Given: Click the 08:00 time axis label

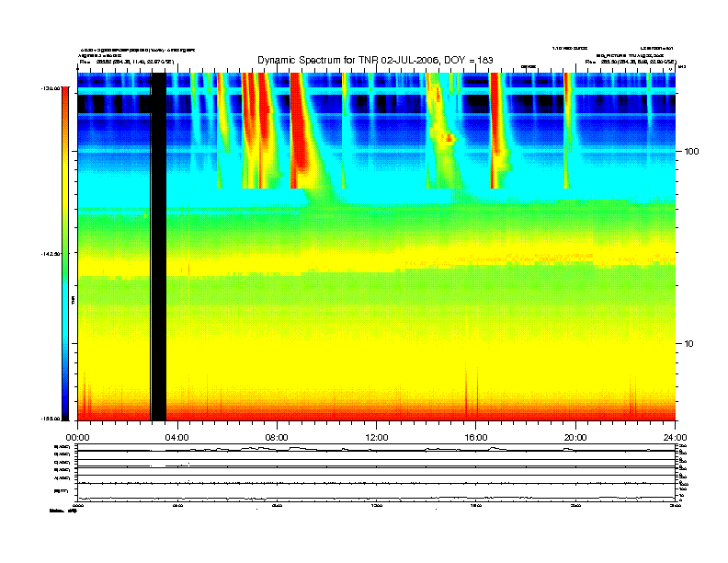Looking at the screenshot, I should (277, 438).
